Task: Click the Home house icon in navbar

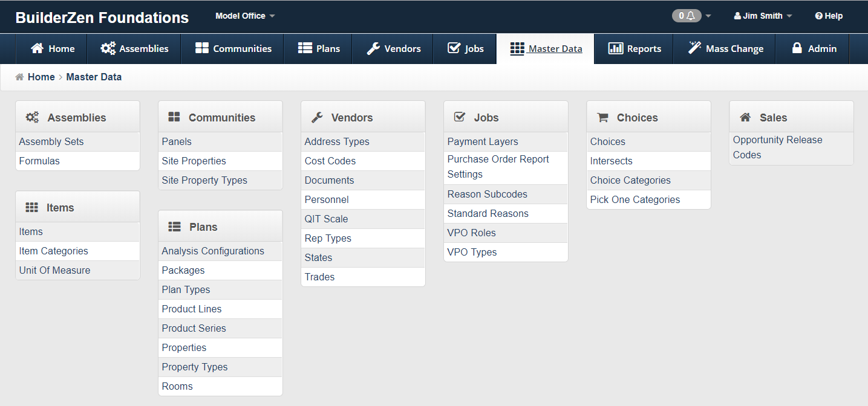Action: pyautogui.click(x=38, y=48)
